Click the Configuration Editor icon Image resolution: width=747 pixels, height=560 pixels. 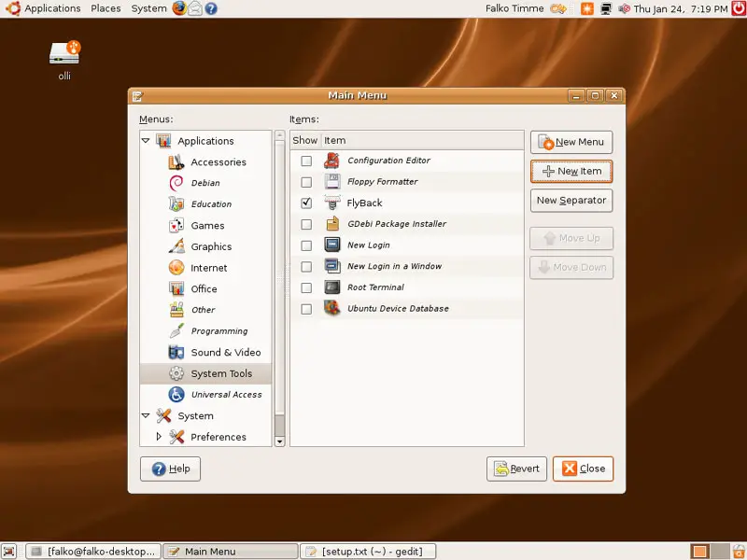(331, 161)
